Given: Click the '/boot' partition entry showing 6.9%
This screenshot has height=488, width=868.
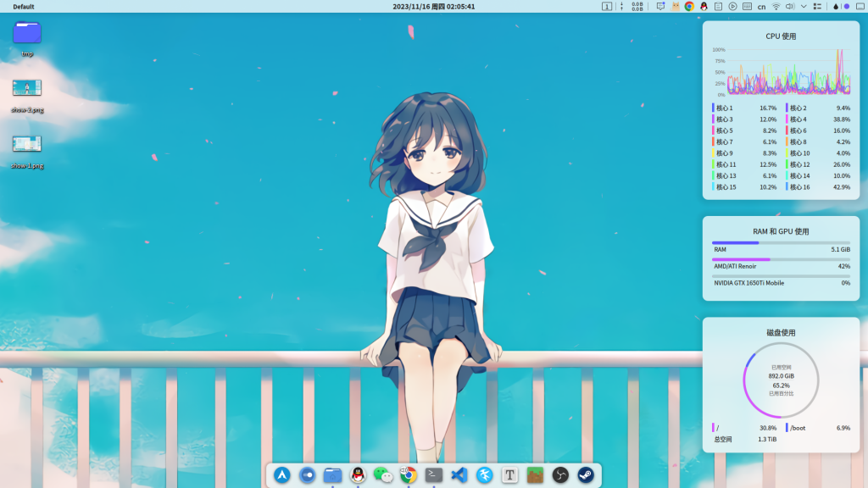Looking at the screenshot, I should click(x=818, y=428).
